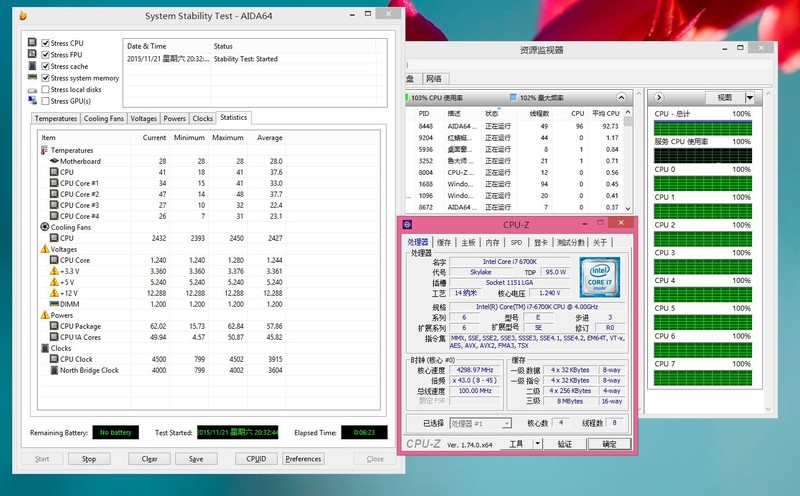Click the 验证 button in CPU-Z
Screen dimensions: 800x496
[x=565, y=443]
